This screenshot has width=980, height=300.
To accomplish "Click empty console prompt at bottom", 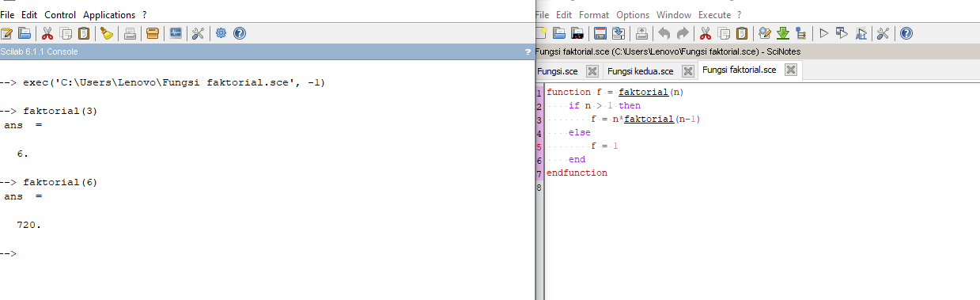I will pos(8,253).
